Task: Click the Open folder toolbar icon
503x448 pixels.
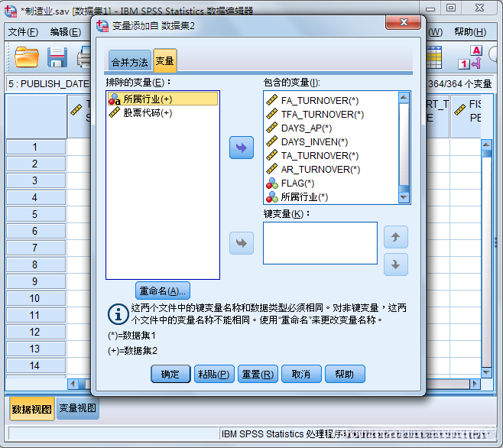Action: (x=27, y=57)
